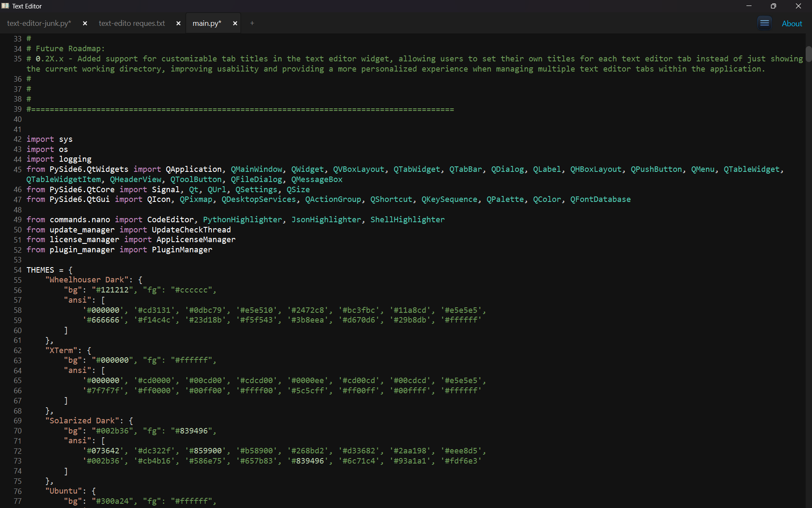812x508 pixels.
Task: Switch to text-editor-junk.py tab
Action: [x=39, y=23]
